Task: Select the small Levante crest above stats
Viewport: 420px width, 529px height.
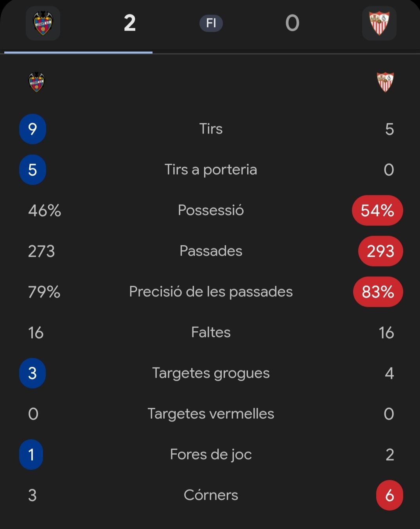Action: tap(37, 82)
